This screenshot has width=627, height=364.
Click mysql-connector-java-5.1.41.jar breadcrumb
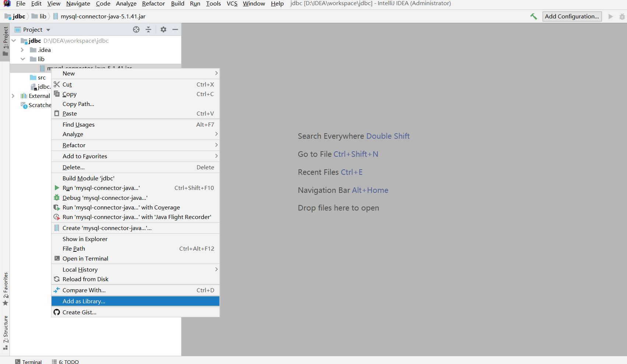tap(99, 17)
